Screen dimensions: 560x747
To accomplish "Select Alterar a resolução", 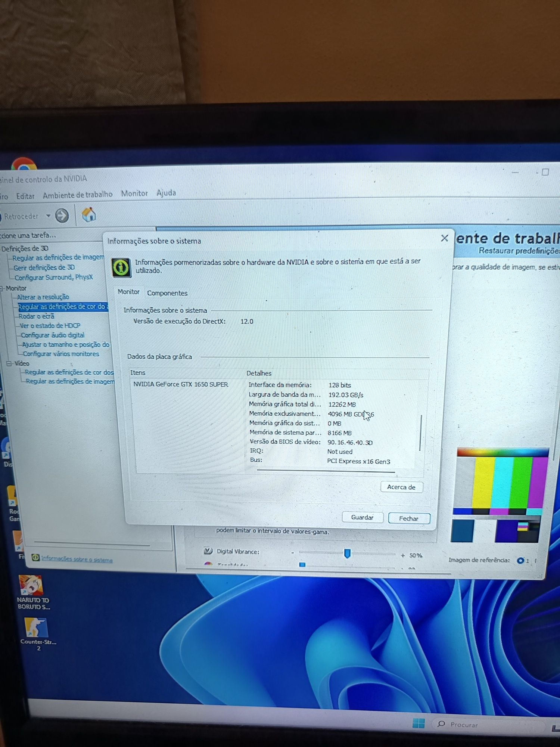I will [43, 297].
